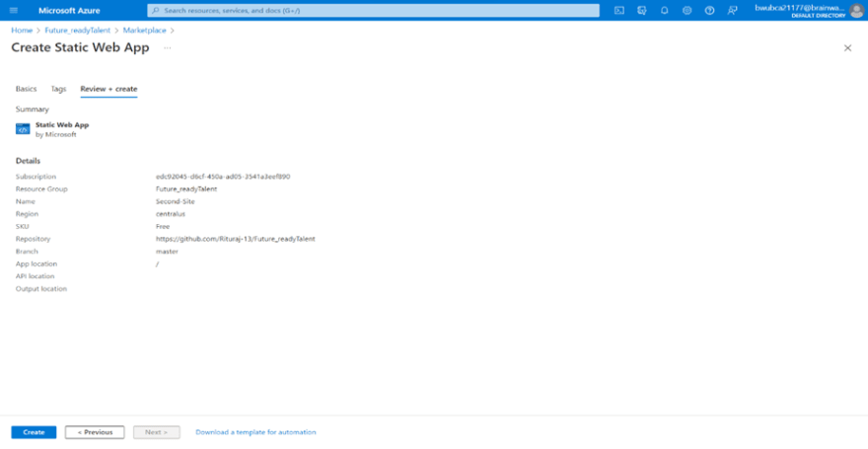Show notifications bell
The width and height of the screenshot is (868, 449).
tap(664, 11)
